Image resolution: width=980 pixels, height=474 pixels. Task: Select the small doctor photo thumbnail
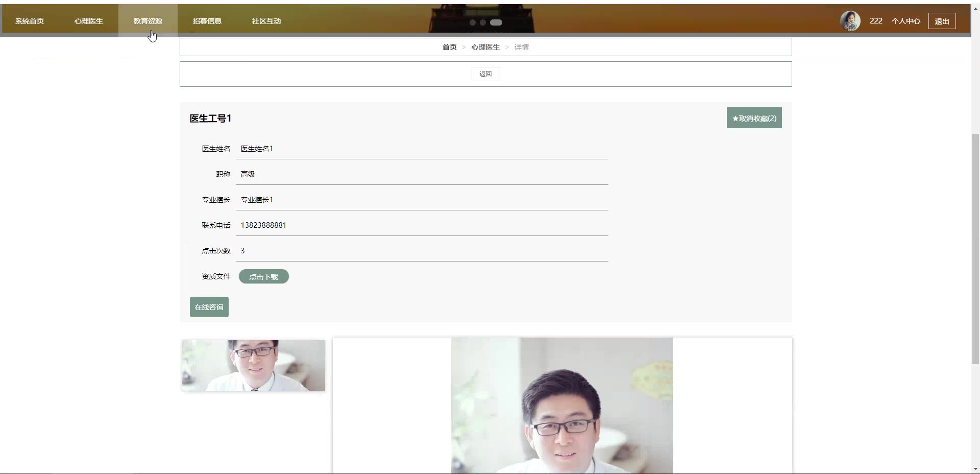tap(254, 366)
